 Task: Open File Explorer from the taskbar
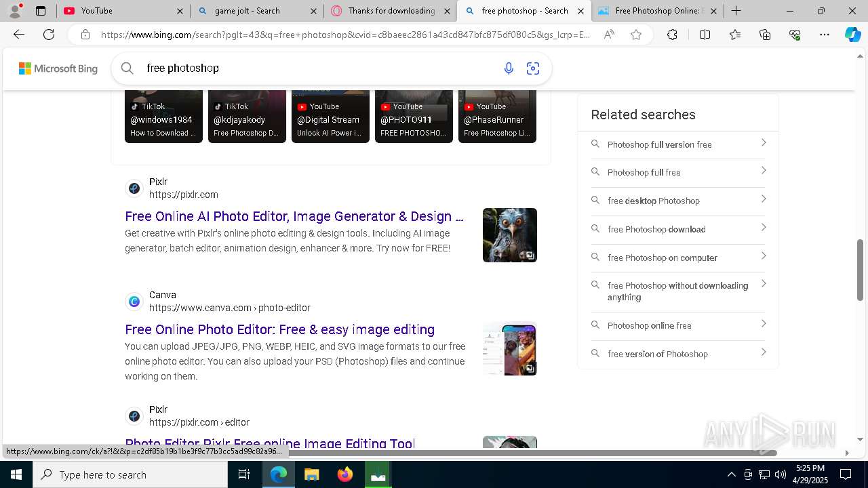[x=311, y=474]
